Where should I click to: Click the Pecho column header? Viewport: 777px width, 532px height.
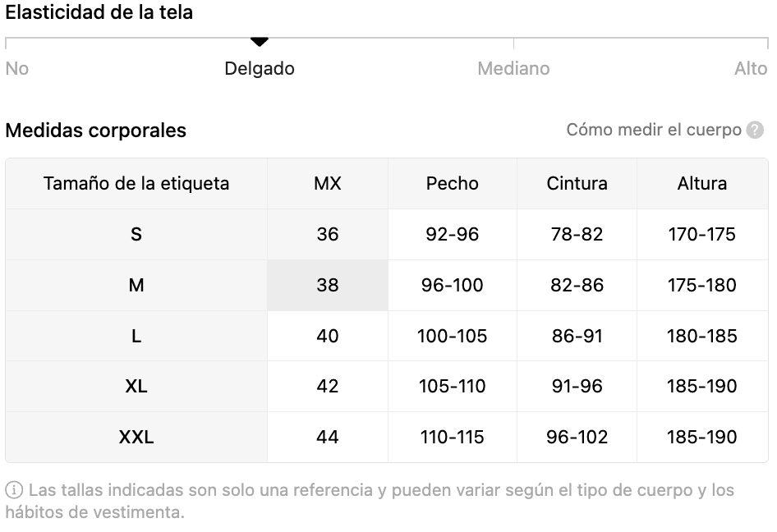452,184
